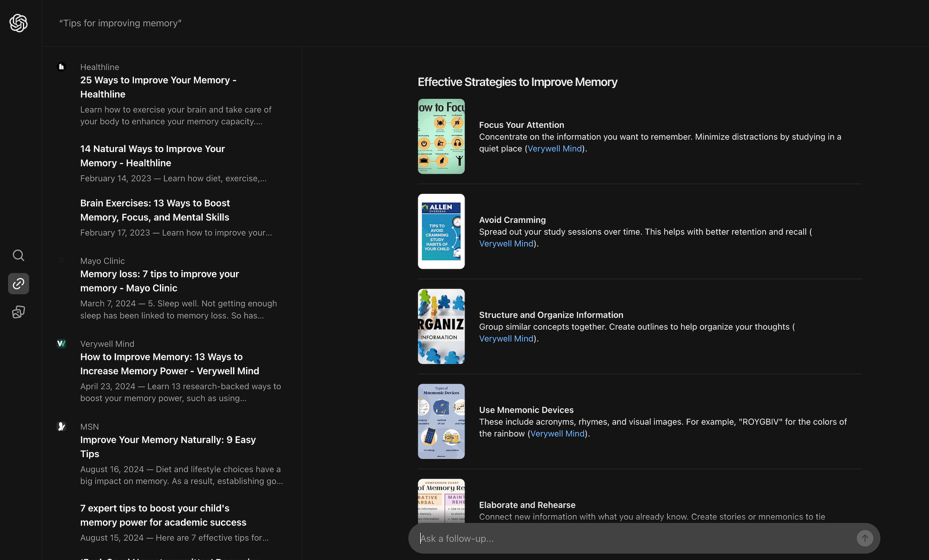929x560 pixels.
Task: Open 25 Ways to Improve Your Memory article
Action: coord(158,87)
